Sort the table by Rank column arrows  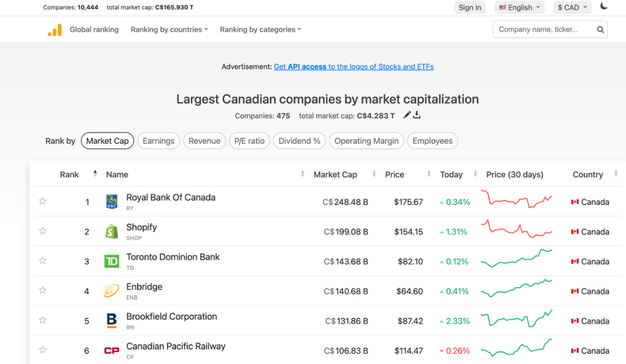tap(95, 173)
